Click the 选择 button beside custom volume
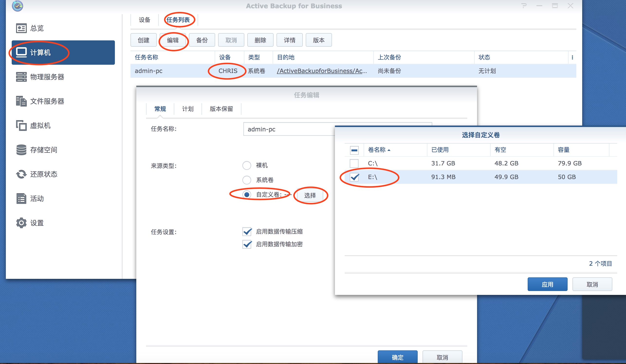This screenshot has width=626, height=364. (310, 195)
